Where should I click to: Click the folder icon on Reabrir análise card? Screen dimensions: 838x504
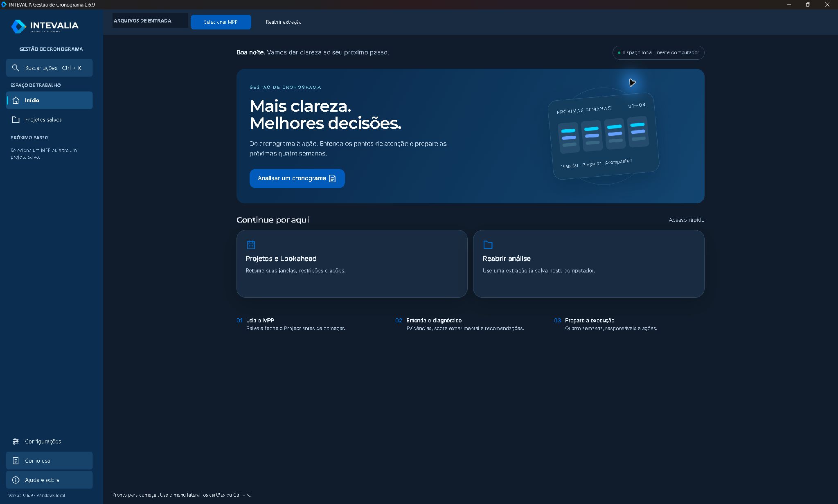click(488, 245)
